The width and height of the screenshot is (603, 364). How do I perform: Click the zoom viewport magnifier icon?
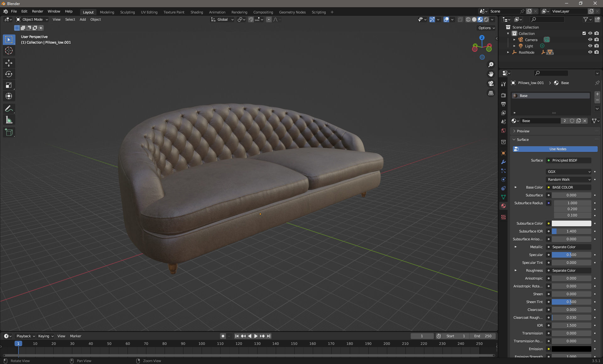coord(491,65)
